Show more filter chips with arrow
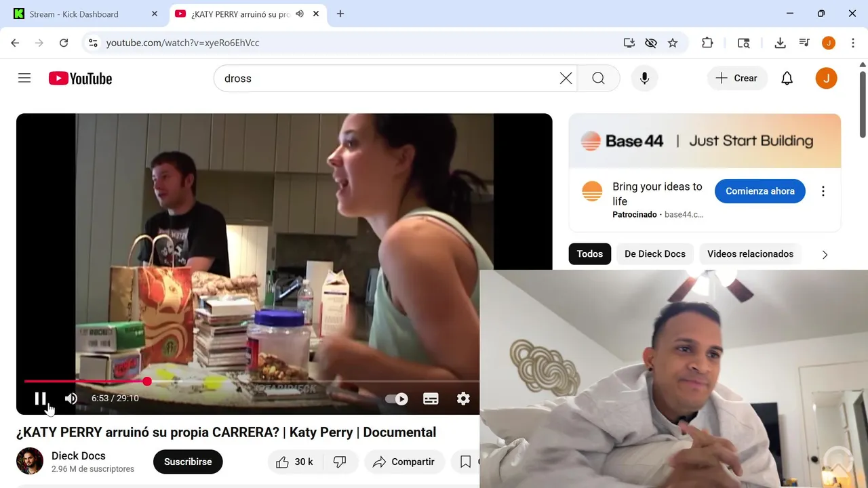Screen dimensions: 868x488 [825, 255]
